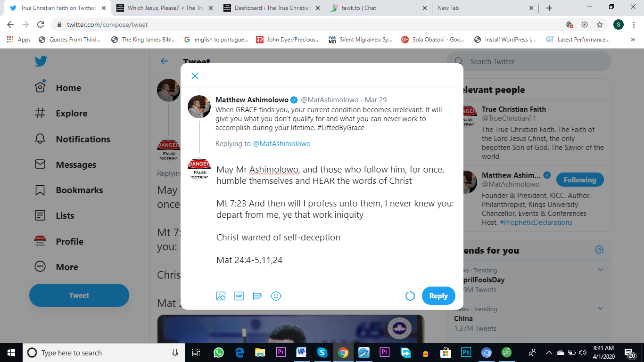
Task: Open the GIF picker icon
Action: coord(239,296)
